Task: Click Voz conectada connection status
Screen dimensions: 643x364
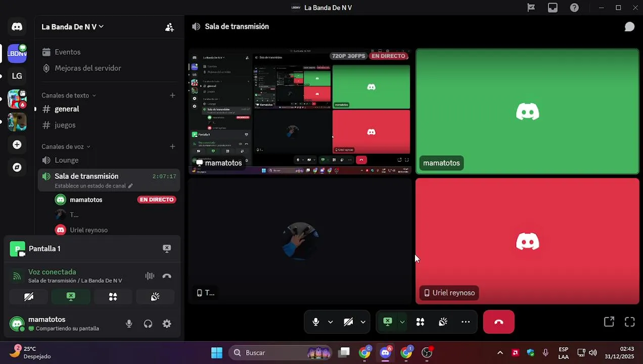Action: tap(52, 272)
